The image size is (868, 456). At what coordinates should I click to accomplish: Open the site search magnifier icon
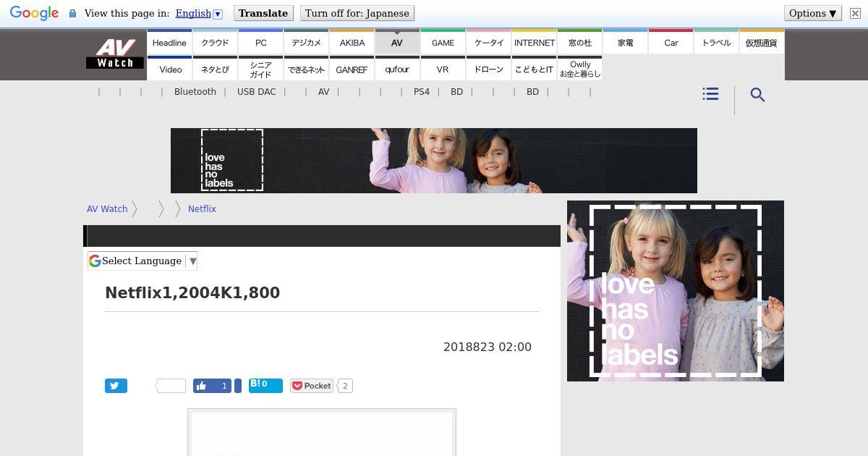point(757,95)
